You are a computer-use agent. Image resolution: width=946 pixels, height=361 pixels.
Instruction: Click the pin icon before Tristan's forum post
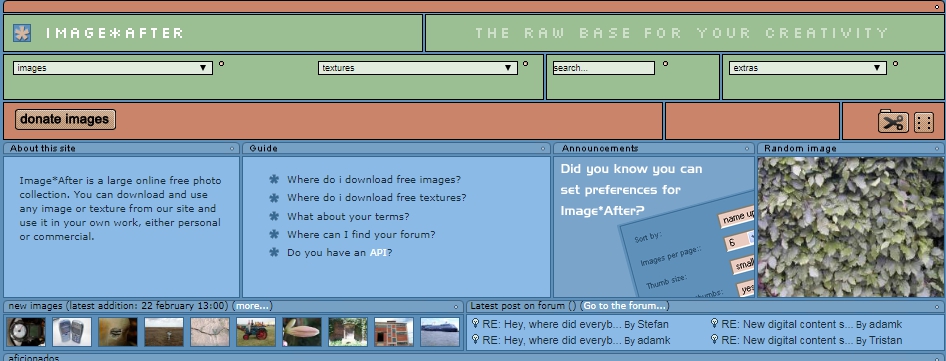click(714, 339)
